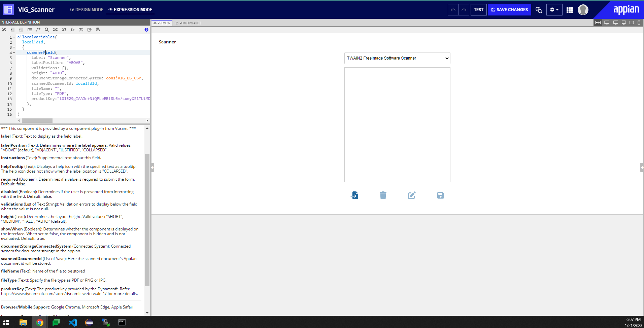Image resolution: width=644 pixels, height=328 pixels.
Task: Click the Save Changes button
Action: (x=509, y=10)
